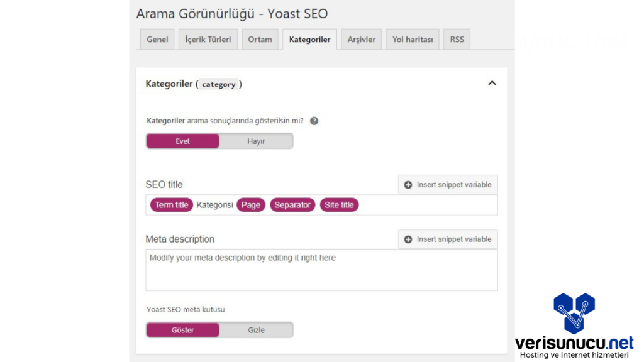The image size is (644, 362).
Task: Switch to the İçerik Türleri tab
Action: [x=208, y=40]
